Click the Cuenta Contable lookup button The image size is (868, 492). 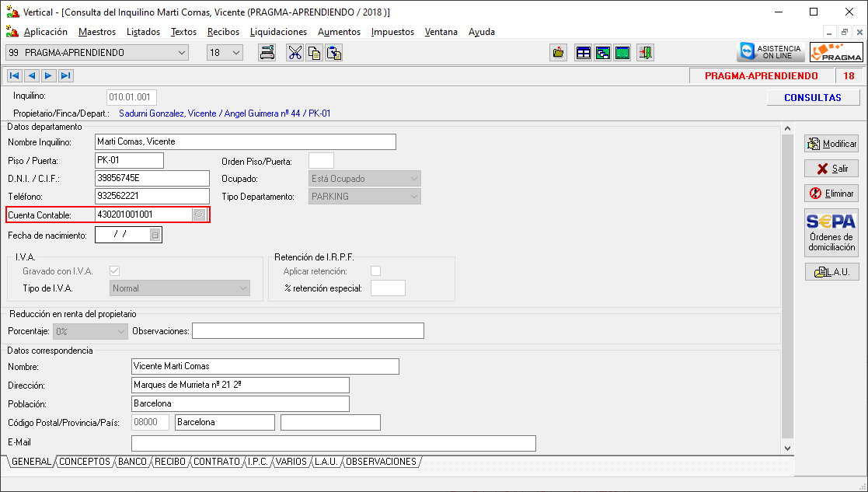tap(200, 215)
